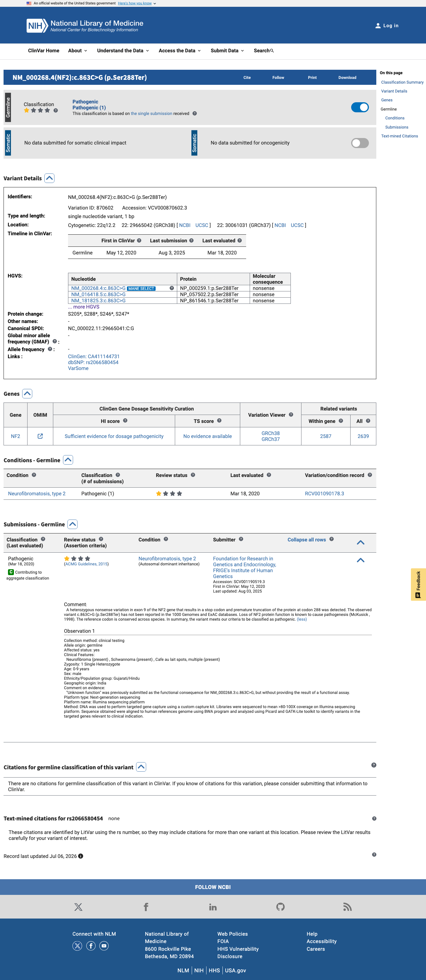Screen dimensions: 426x980
Task: Click the Log in button
Action: point(387,25)
